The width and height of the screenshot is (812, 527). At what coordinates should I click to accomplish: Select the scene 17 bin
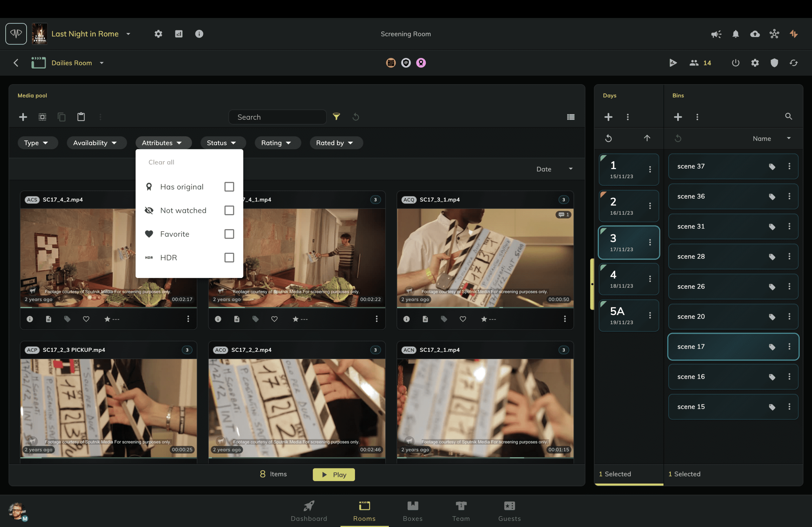point(717,347)
